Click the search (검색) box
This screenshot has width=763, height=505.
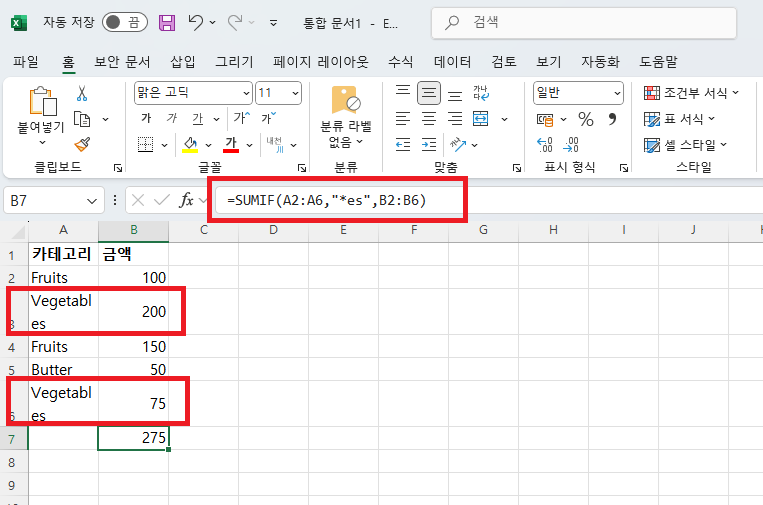583,22
